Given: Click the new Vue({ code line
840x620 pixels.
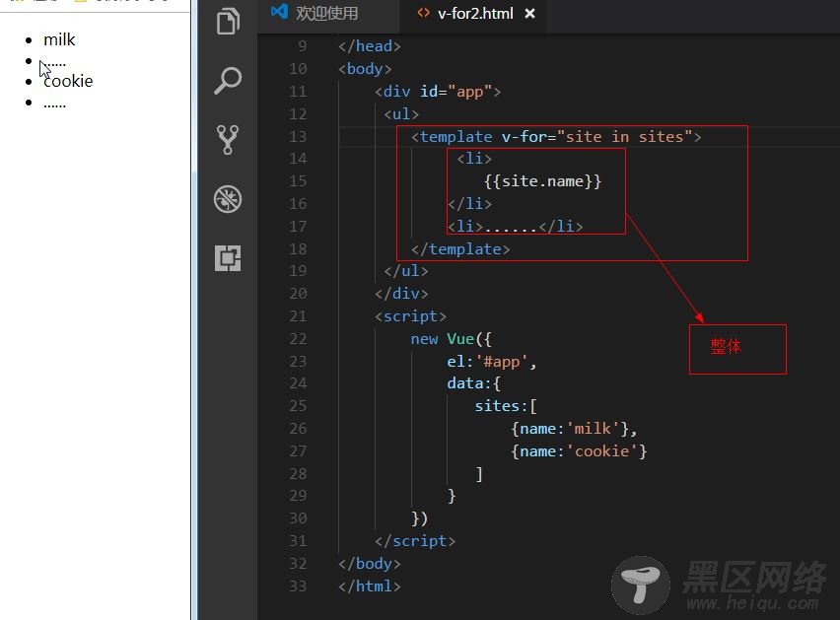Looking at the screenshot, I should (452, 339).
